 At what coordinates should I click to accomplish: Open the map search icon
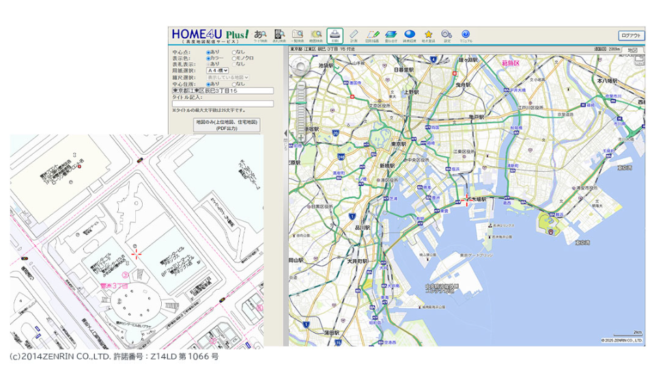pyautogui.click(x=316, y=36)
